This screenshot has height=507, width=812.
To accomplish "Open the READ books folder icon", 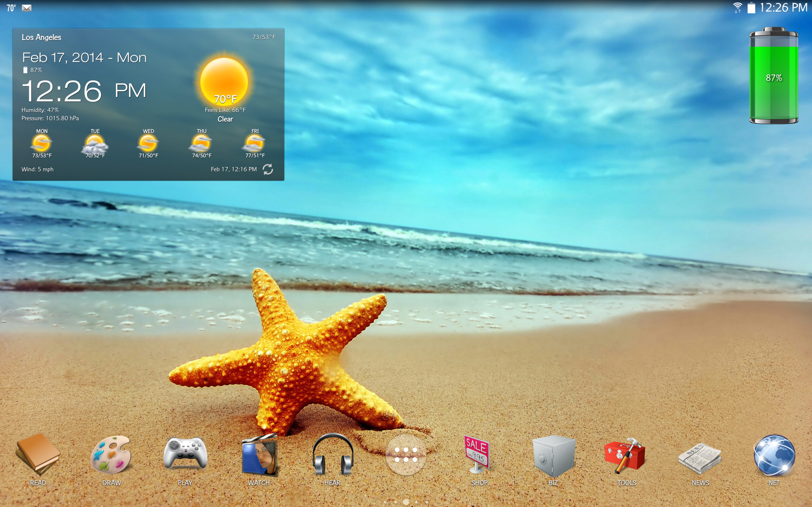I will click(x=38, y=455).
